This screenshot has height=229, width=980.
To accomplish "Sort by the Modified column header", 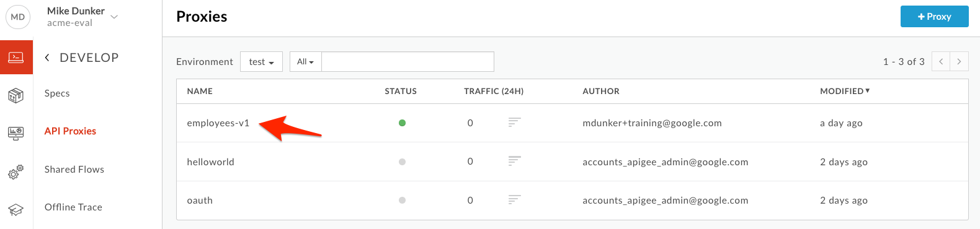I will (x=845, y=91).
